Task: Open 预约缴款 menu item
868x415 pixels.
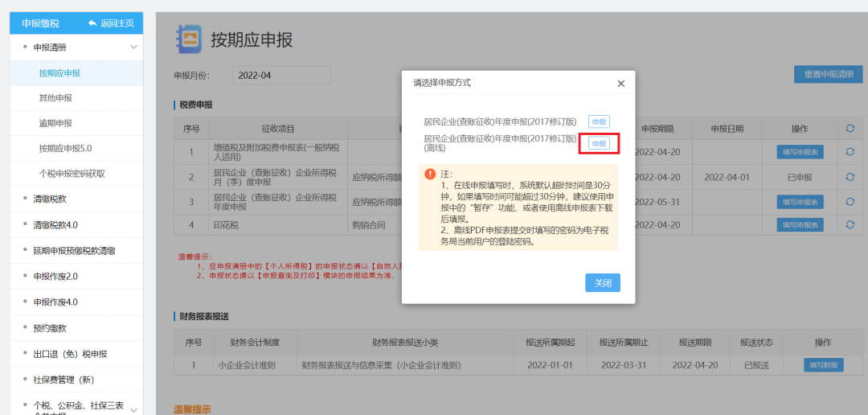Action: coord(50,328)
